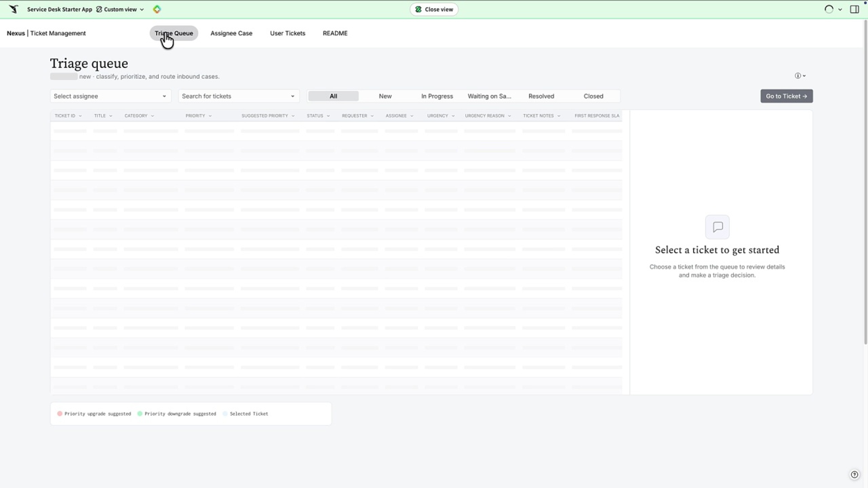Open the Requester column header menu
The width and height of the screenshot is (868, 488).
click(372, 116)
